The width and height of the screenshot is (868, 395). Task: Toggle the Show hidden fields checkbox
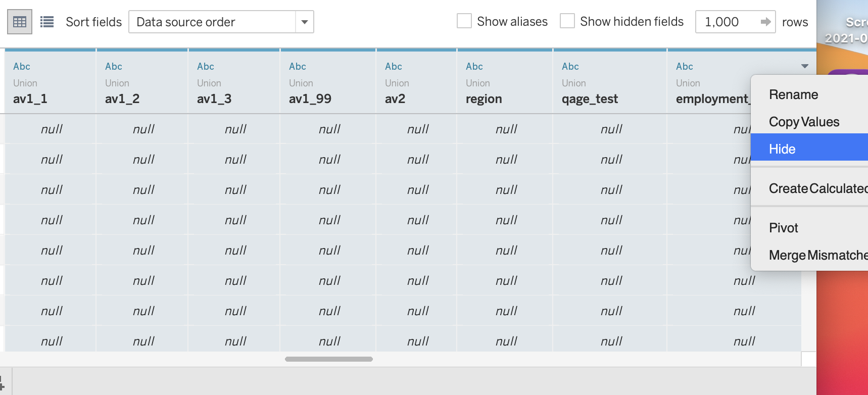[567, 21]
